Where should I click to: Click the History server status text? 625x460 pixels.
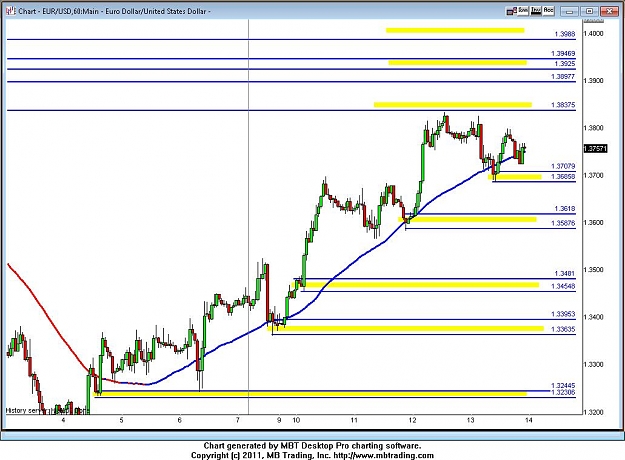[x=47, y=411]
